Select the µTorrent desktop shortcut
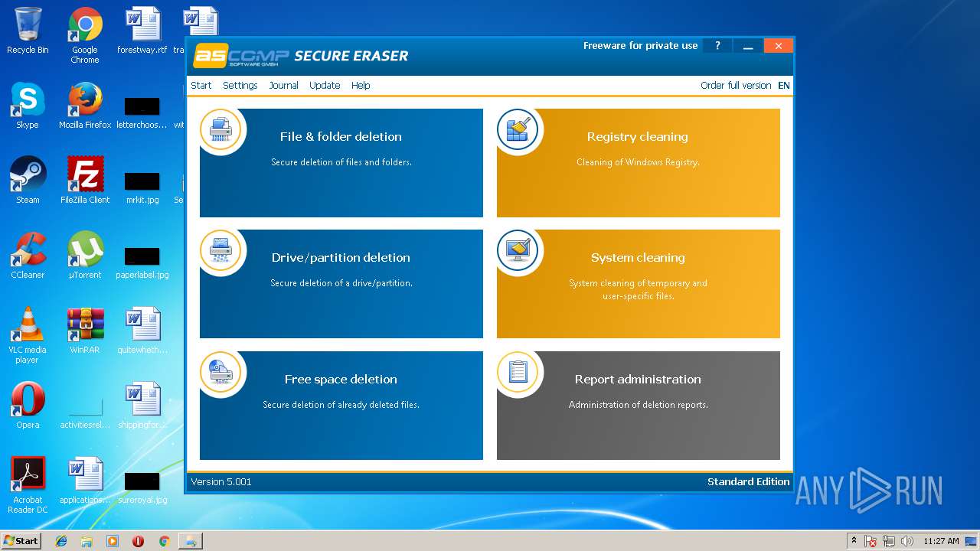This screenshot has height=551, width=980. point(85,256)
